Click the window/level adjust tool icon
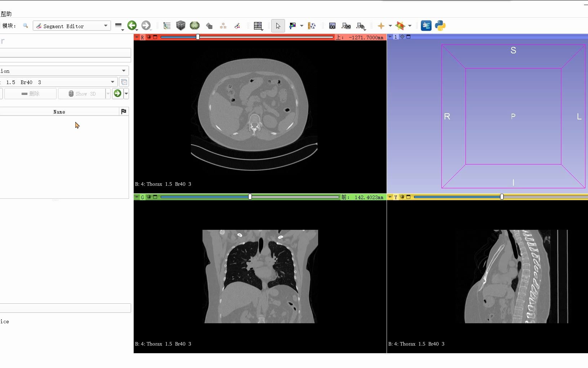Image resolution: width=588 pixels, height=368 pixels. pos(293,26)
